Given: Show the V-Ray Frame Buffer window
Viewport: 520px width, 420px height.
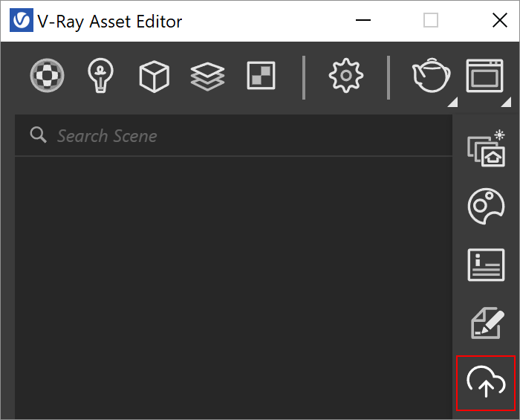Looking at the screenshot, I should pyautogui.click(x=485, y=76).
